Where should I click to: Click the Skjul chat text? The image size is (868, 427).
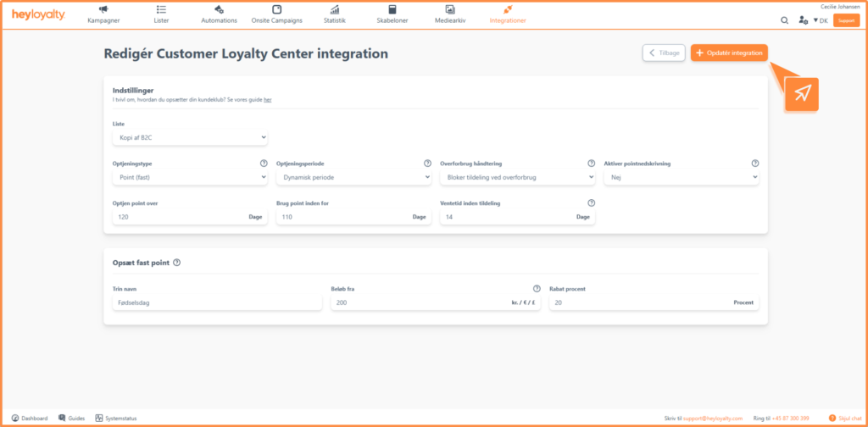(849, 419)
